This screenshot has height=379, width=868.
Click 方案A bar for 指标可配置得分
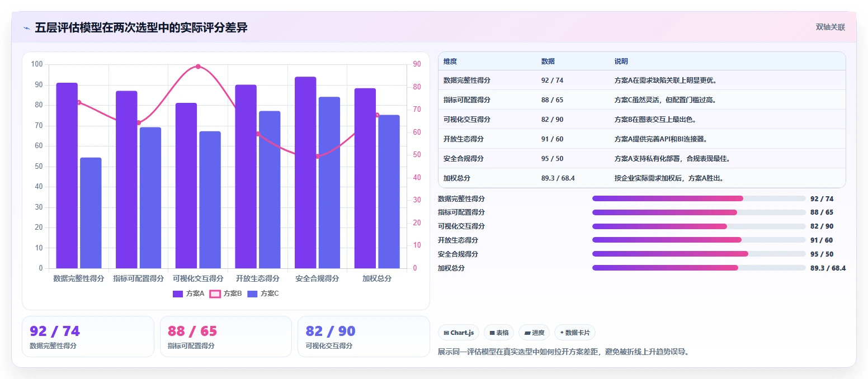126,179
